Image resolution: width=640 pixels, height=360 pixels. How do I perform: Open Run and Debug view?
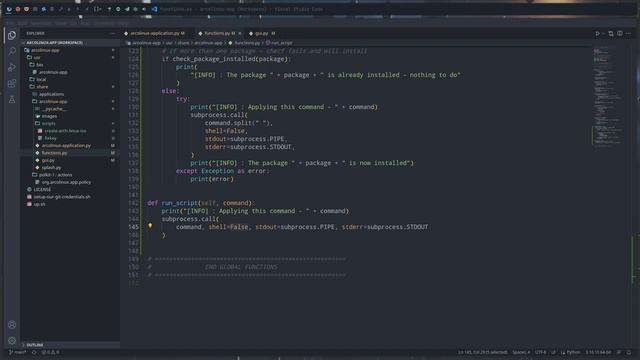coord(12,67)
